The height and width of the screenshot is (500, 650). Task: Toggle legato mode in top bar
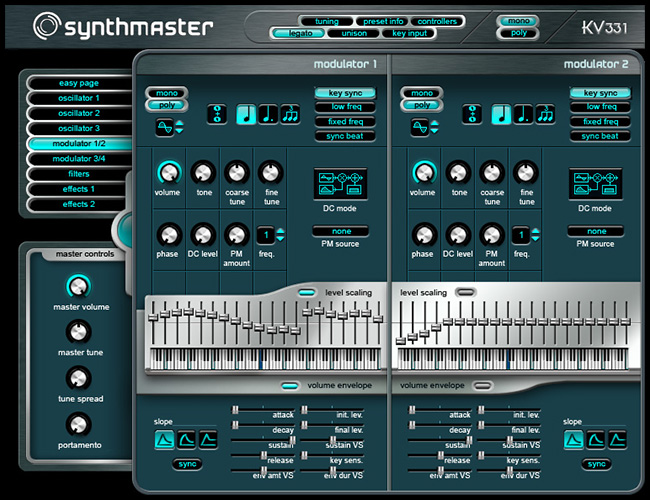click(300, 33)
